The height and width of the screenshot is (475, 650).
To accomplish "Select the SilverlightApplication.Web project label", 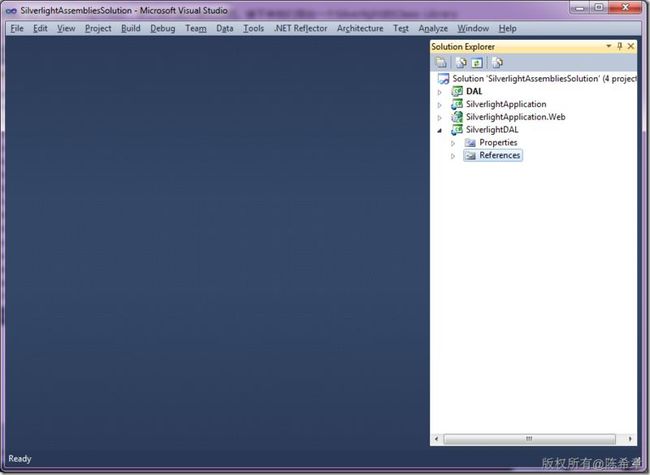I will 516,117.
